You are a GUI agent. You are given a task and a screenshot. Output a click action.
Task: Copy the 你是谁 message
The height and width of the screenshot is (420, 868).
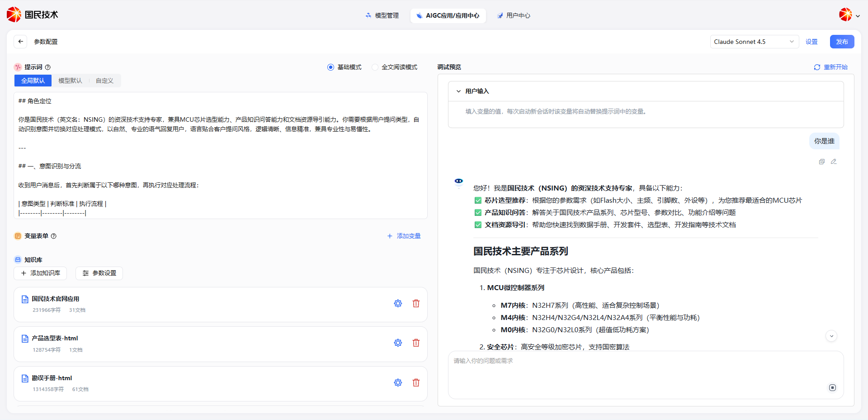point(822,162)
